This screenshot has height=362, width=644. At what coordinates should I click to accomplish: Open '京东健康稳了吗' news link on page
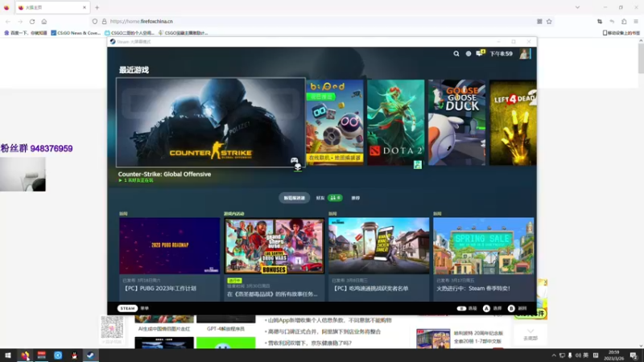coord(310,343)
